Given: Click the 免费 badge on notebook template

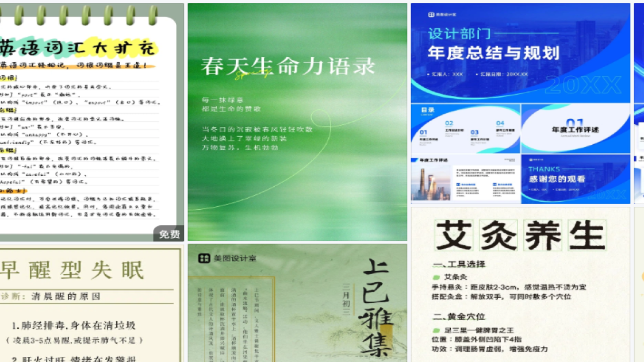Looking at the screenshot, I should click(x=169, y=234).
